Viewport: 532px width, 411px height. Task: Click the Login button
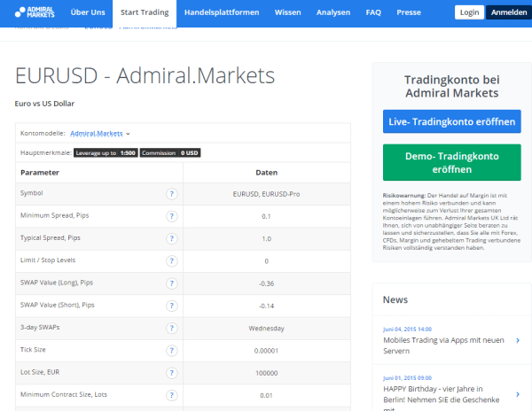coord(469,12)
